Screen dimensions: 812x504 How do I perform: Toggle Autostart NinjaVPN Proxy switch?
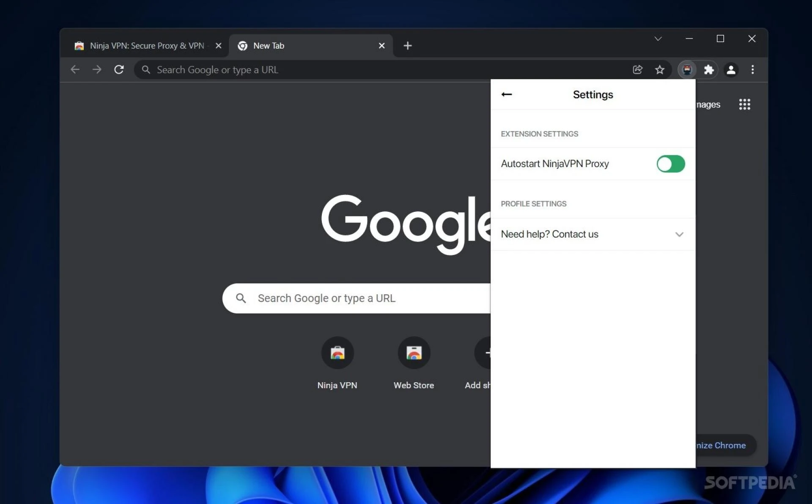pos(670,164)
